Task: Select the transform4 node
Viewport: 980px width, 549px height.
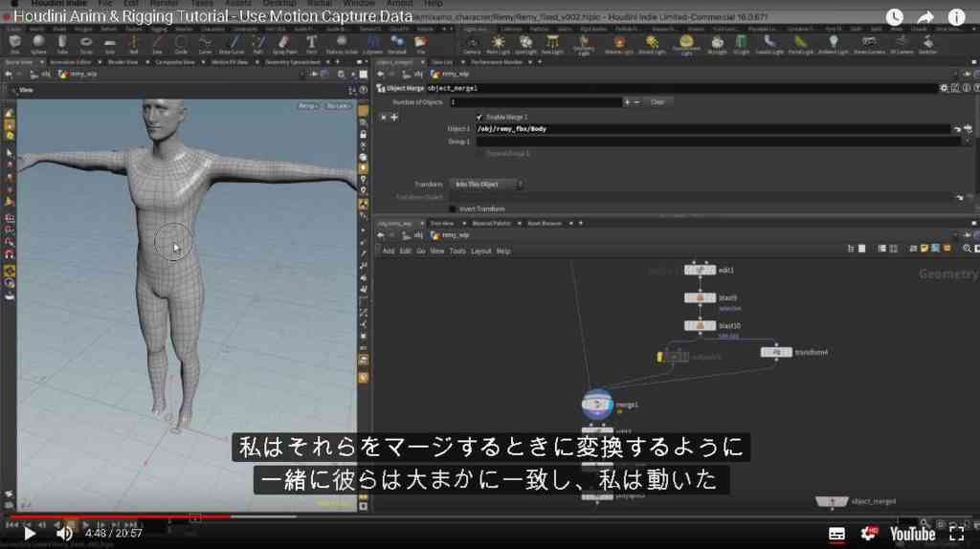Action: 776,352
